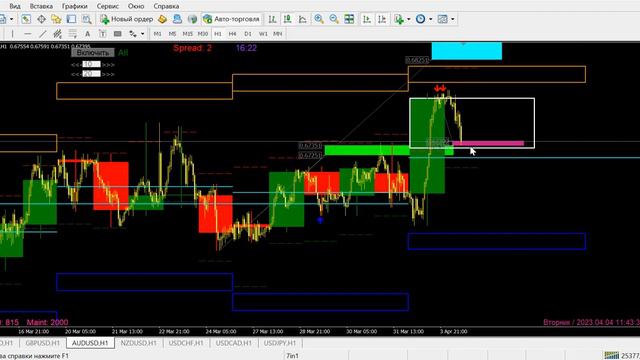The width and height of the screenshot is (640, 360).
Task: Click the 7in1 profile in status bar
Action: point(292,356)
